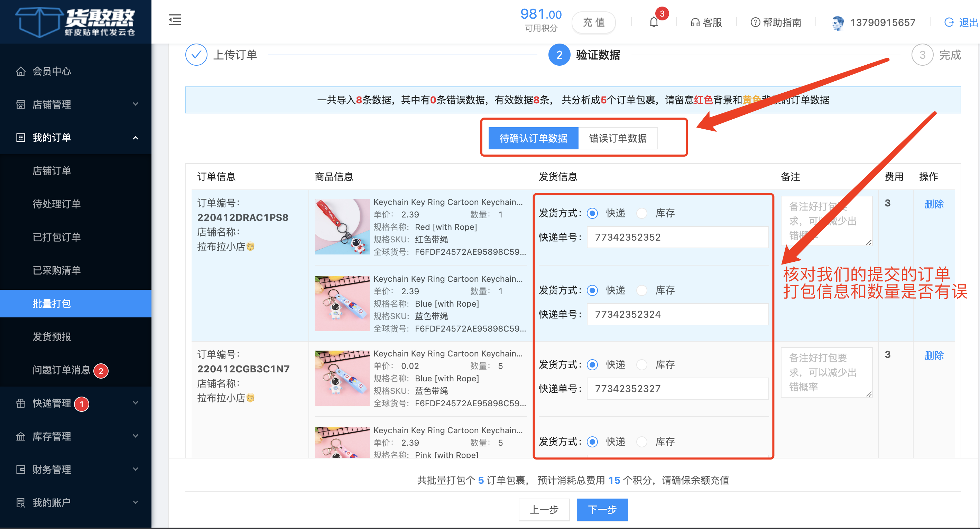Switch to 错误订单数据 tab

pyautogui.click(x=618, y=138)
